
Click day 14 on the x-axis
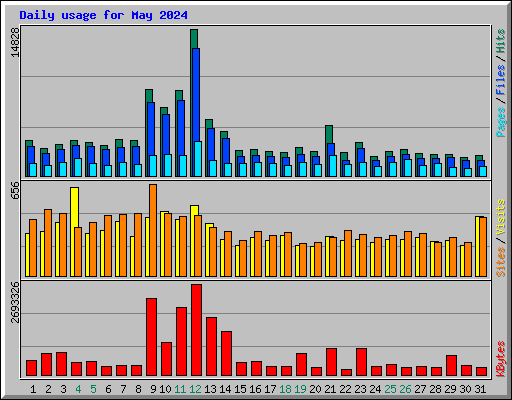click(225, 389)
